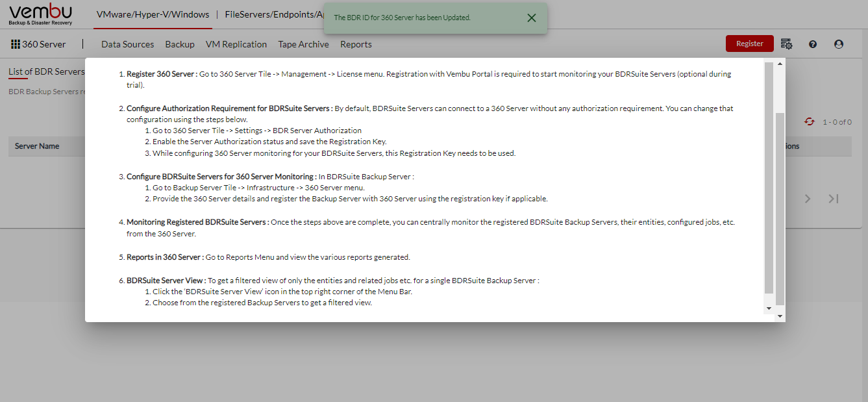This screenshot has height=402, width=868.
Task: Switch to the VMware/Hyper-V/Windows tab
Action: click(x=153, y=14)
